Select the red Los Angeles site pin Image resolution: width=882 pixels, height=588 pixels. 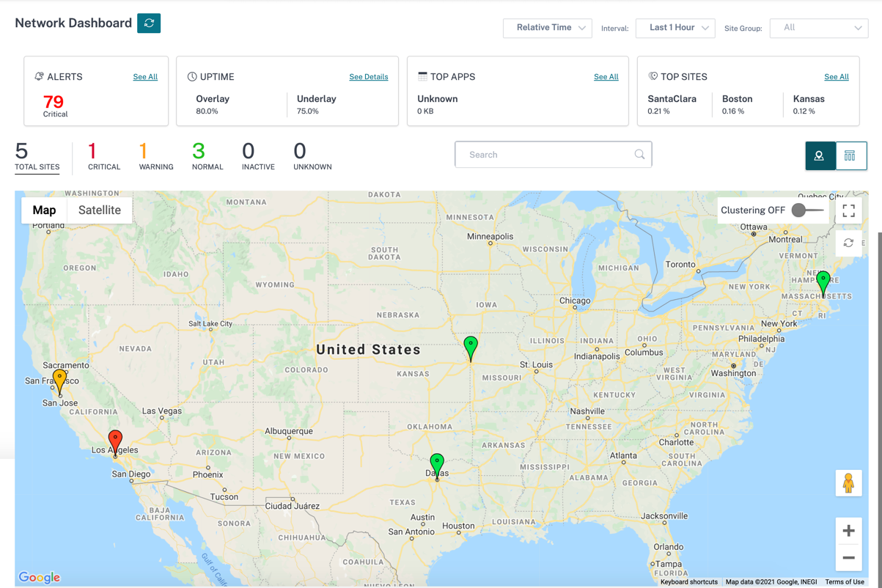115,443
